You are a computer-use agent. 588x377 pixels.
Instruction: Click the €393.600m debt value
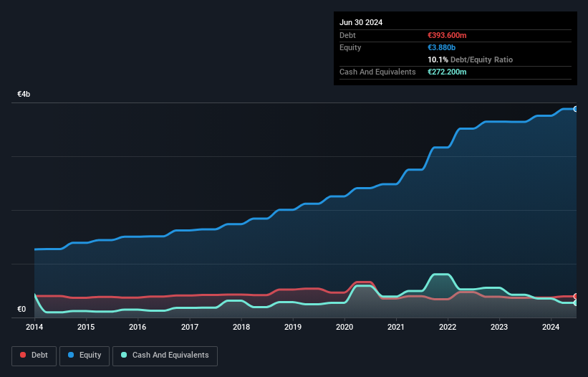447,35
